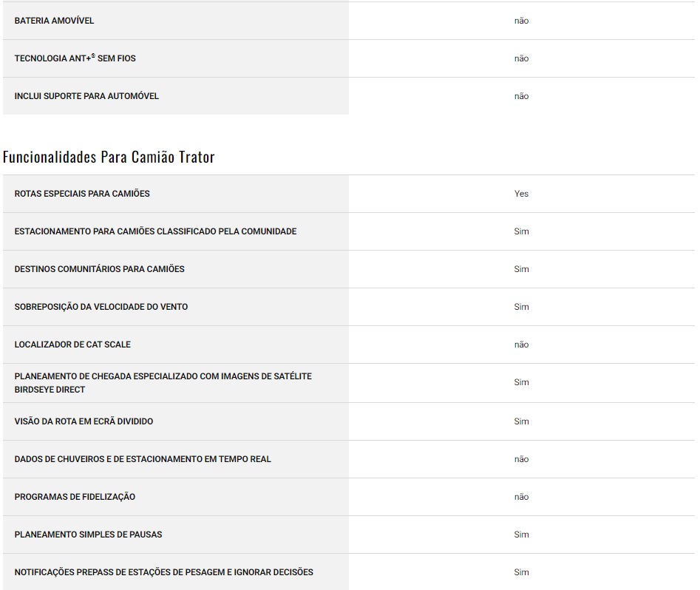This screenshot has height=590, width=700.
Task: Select 'Destinos comunitários para camiões' label
Action: (99, 269)
